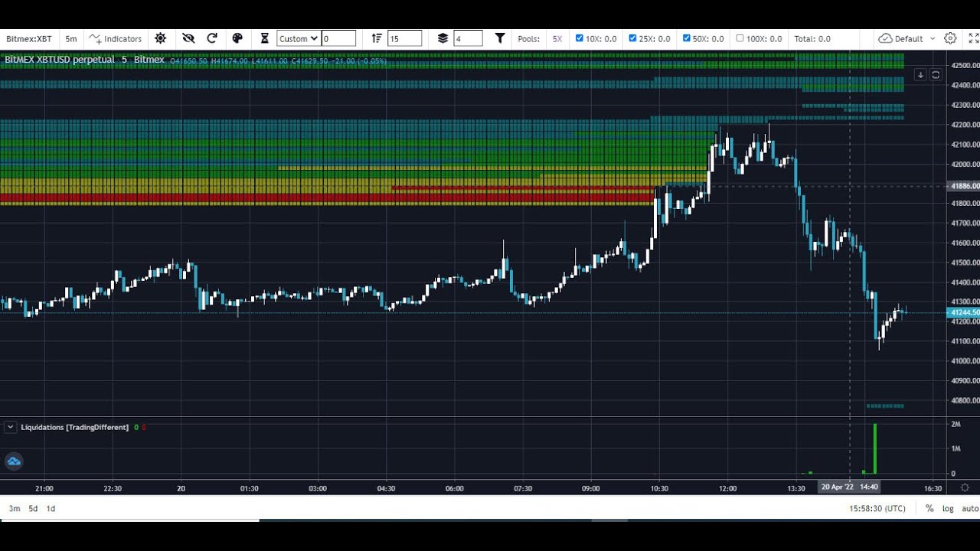Switch to the 3m date range
The width and height of the screenshot is (980, 551).
(15, 508)
